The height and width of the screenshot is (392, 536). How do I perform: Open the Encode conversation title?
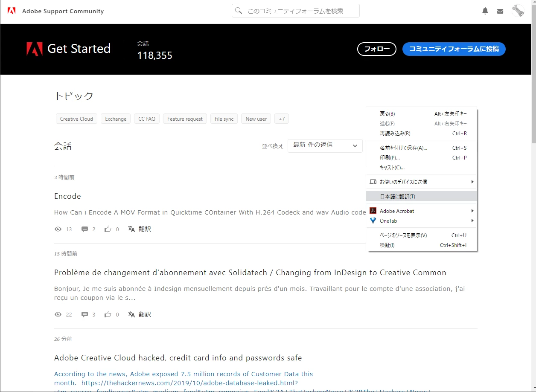tap(67, 196)
